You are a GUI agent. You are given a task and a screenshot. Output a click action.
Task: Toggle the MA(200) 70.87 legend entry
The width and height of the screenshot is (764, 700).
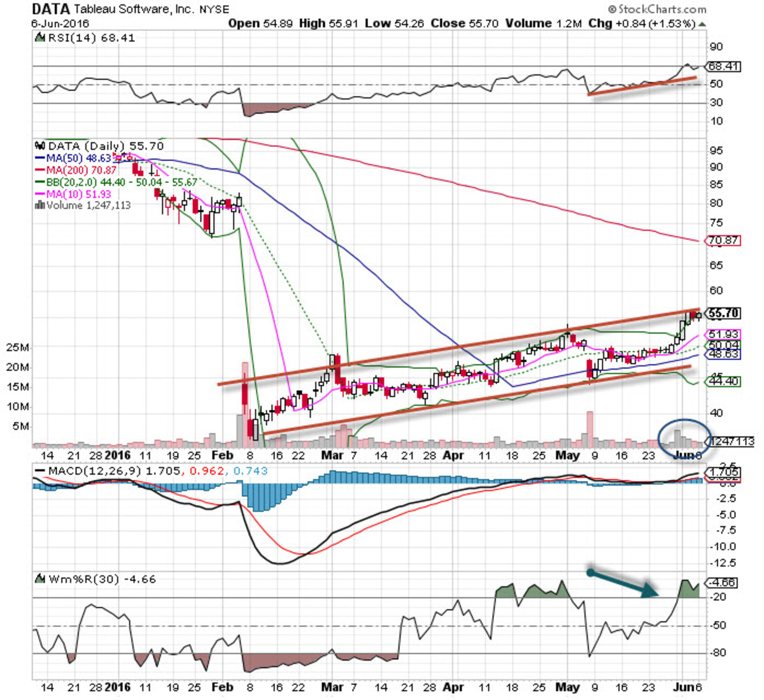point(75,169)
